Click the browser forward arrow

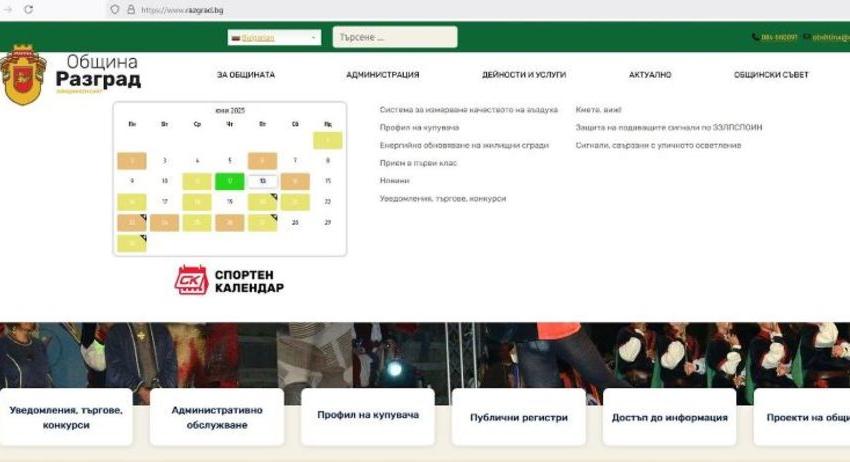point(7,9)
